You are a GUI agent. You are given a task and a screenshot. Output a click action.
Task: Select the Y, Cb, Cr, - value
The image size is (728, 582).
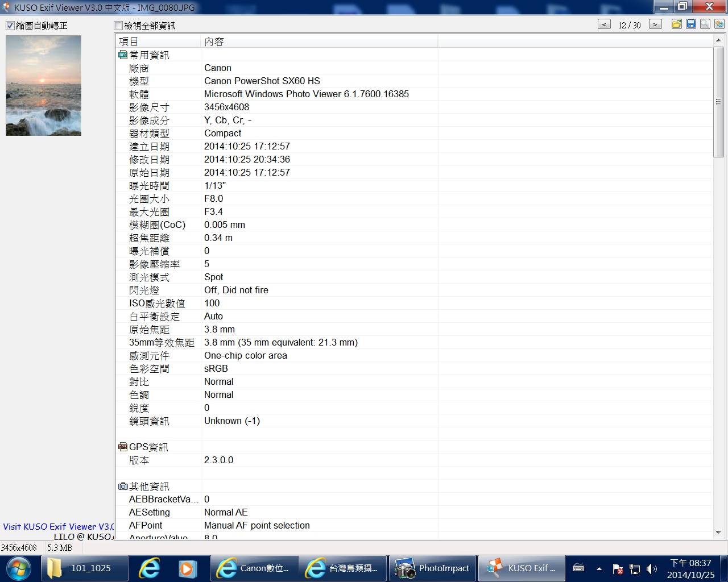227,120
